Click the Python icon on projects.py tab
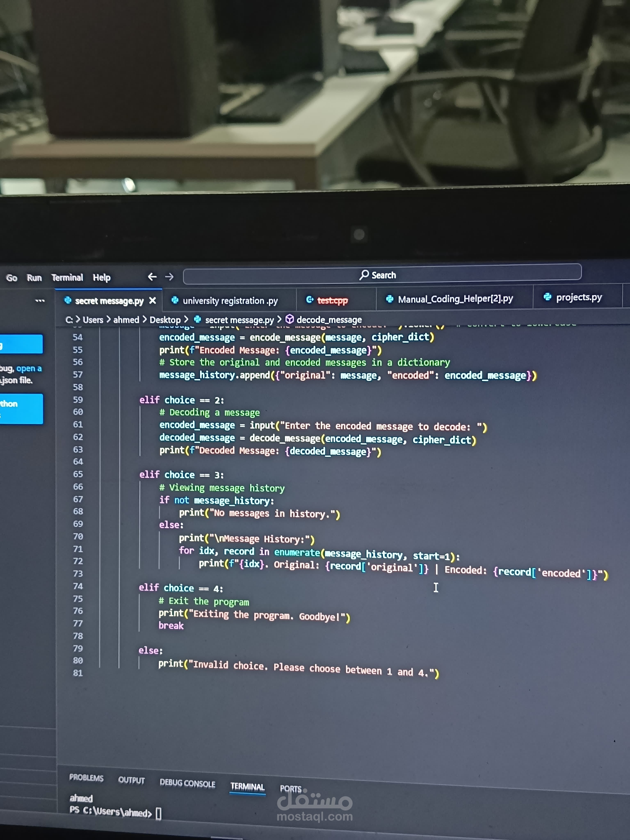The height and width of the screenshot is (840, 630). click(547, 297)
